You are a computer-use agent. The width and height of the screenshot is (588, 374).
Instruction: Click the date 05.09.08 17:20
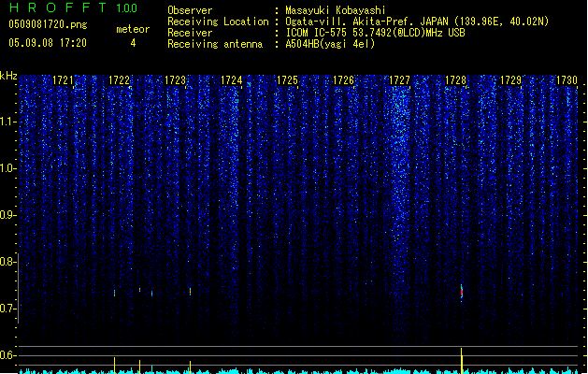[48, 43]
